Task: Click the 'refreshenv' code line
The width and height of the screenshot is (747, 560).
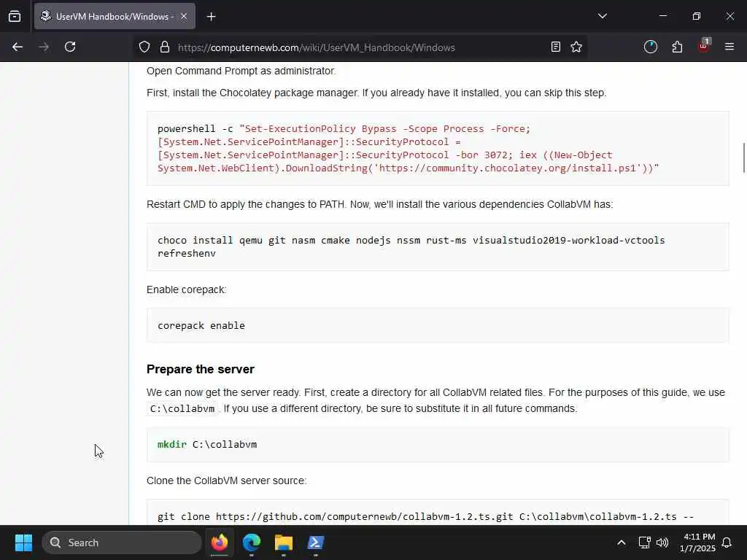Action: 187,253
